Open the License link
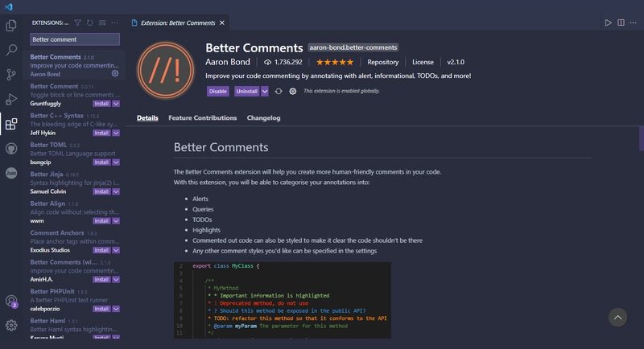Image resolution: width=644 pixels, height=349 pixels. pyautogui.click(x=423, y=63)
